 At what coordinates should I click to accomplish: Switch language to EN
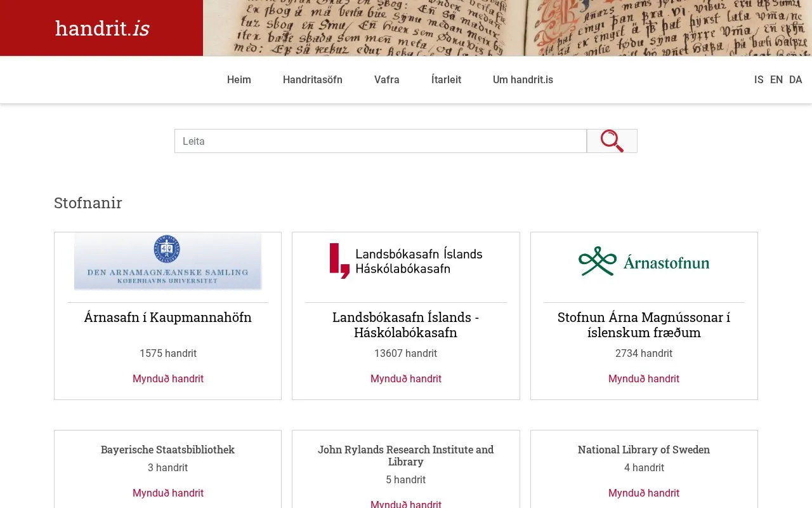[776, 79]
